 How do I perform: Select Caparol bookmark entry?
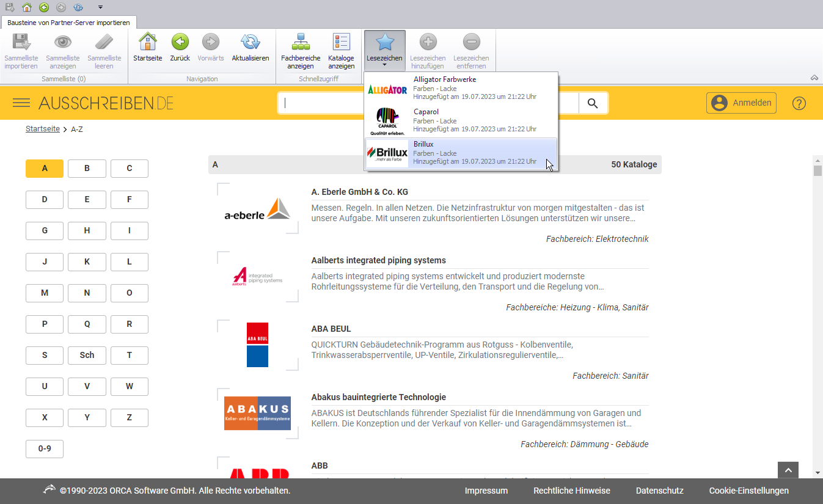pyautogui.click(x=461, y=121)
